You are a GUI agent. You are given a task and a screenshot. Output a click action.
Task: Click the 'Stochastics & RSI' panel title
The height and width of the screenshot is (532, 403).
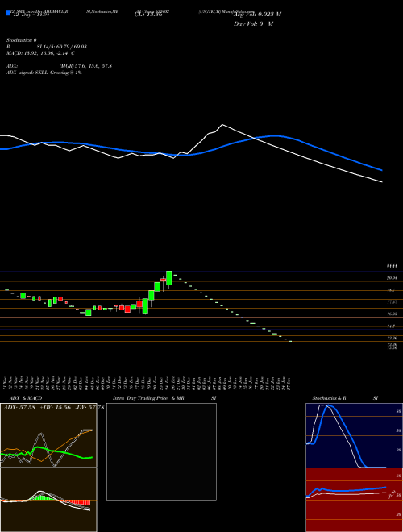click(x=345, y=398)
